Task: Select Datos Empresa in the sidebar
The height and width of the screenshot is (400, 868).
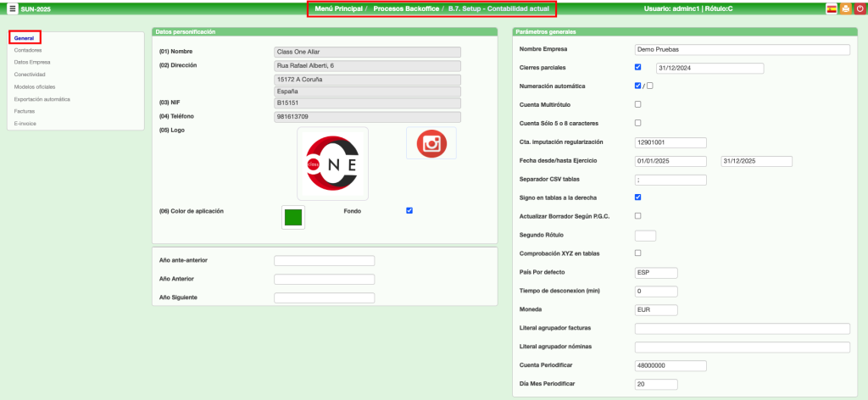Action: (x=31, y=62)
